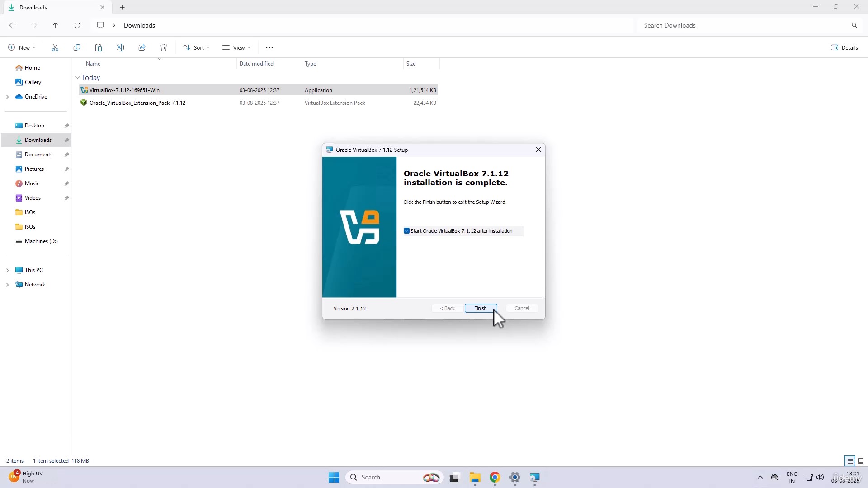Open Machines (D:) drive
Viewport: 868px width, 488px height.
coord(41,241)
